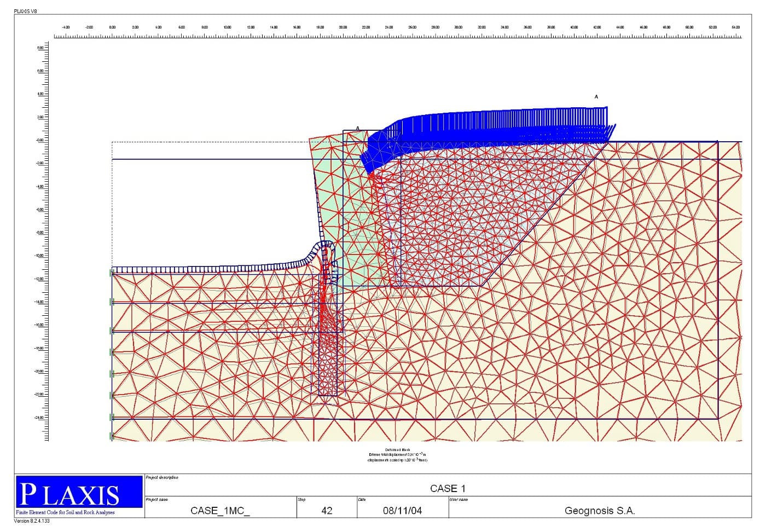Click the Version 8.2.4.133 label
766x532 pixels.
(32, 521)
